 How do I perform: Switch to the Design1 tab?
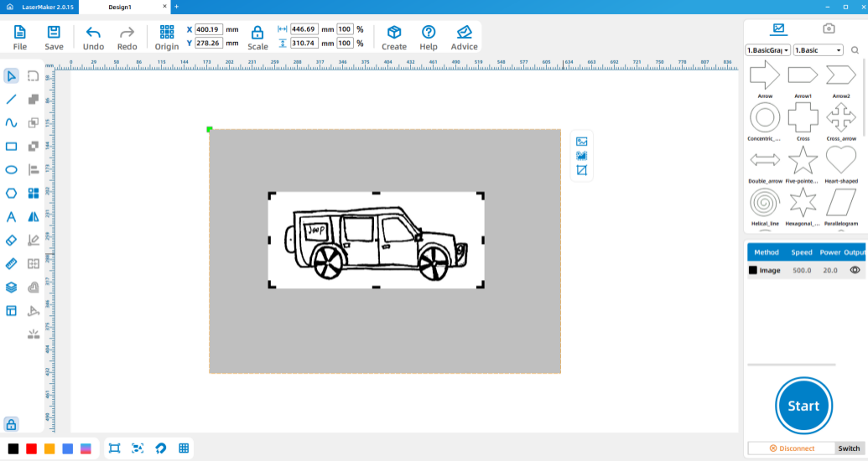120,8
